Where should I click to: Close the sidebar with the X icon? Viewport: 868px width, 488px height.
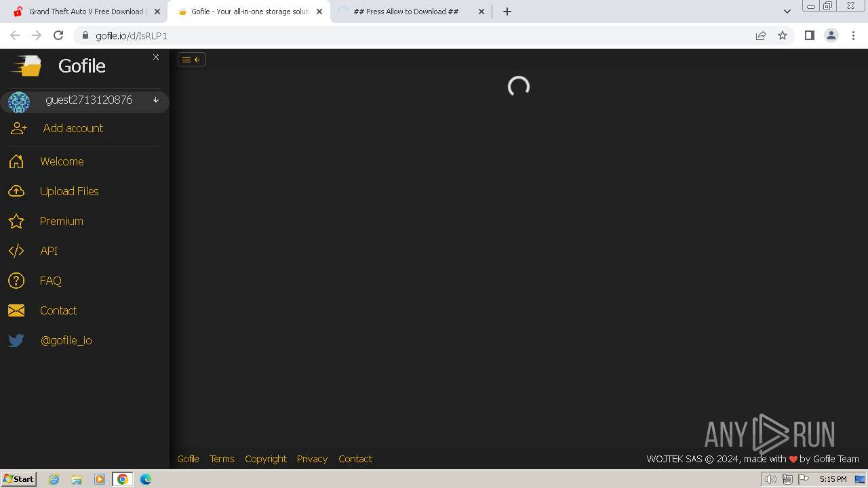pyautogui.click(x=156, y=57)
